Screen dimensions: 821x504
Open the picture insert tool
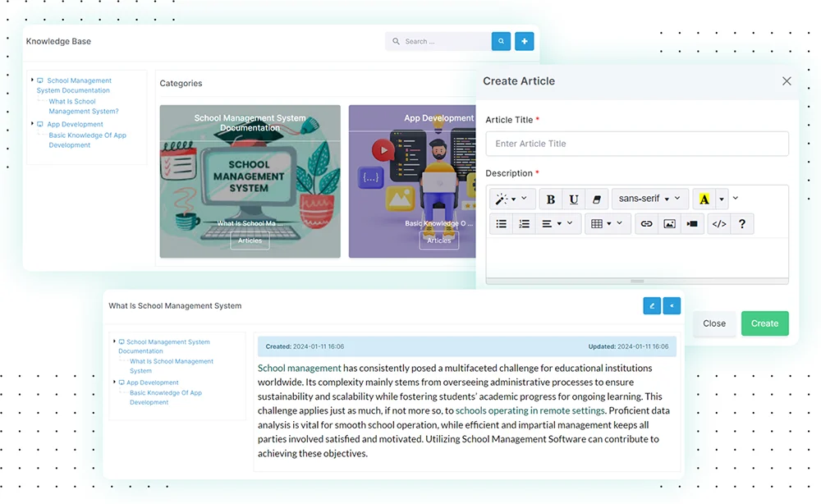pyautogui.click(x=671, y=223)
